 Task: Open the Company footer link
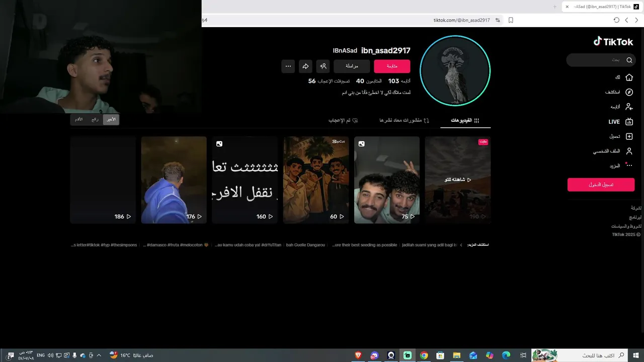point(636,208)
